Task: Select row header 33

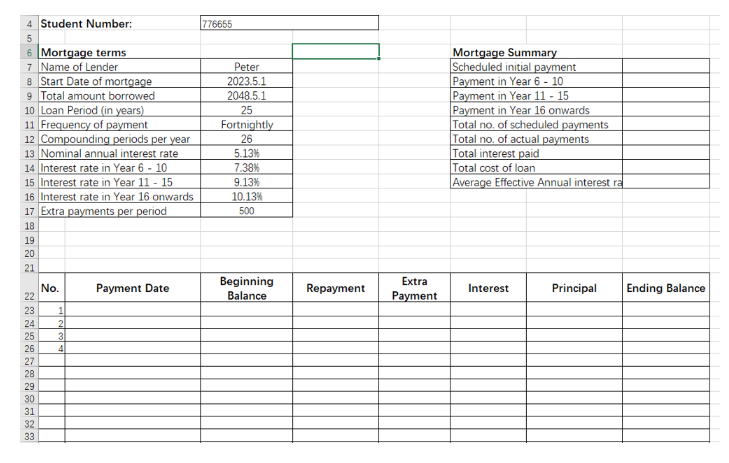Action: point(29,436)
